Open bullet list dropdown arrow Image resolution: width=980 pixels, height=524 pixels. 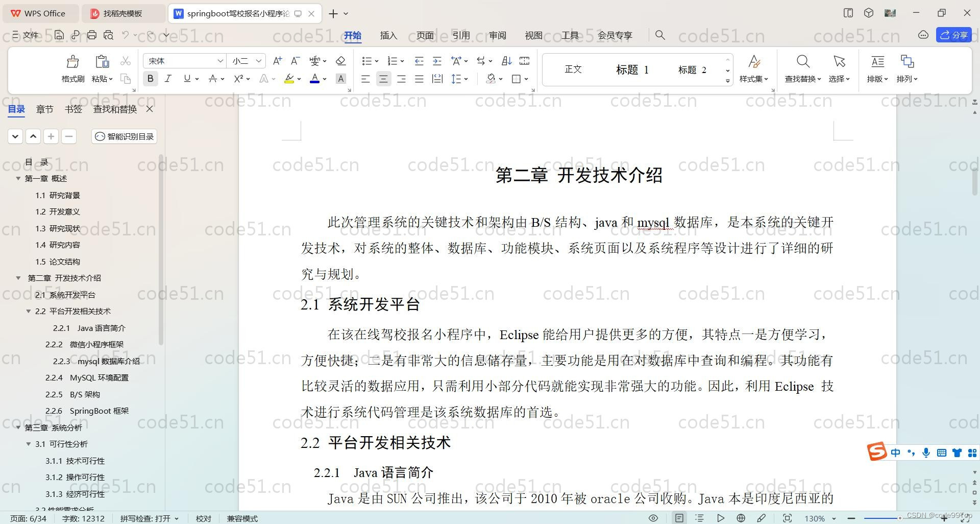tap(377, 61)
